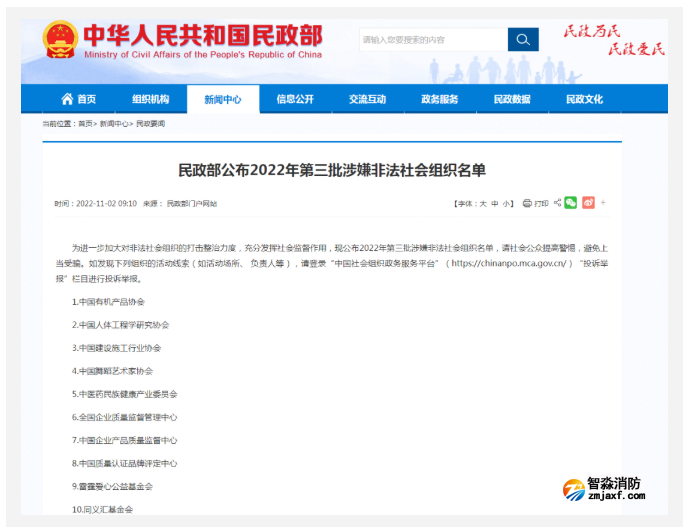The width and height of the screenshot is (688, 531).
Task: Click the house icon in 首页 tab
Action: [67, 99]
